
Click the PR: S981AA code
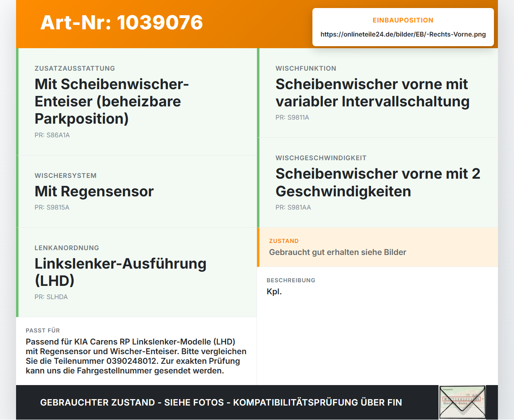coord(293,208)
